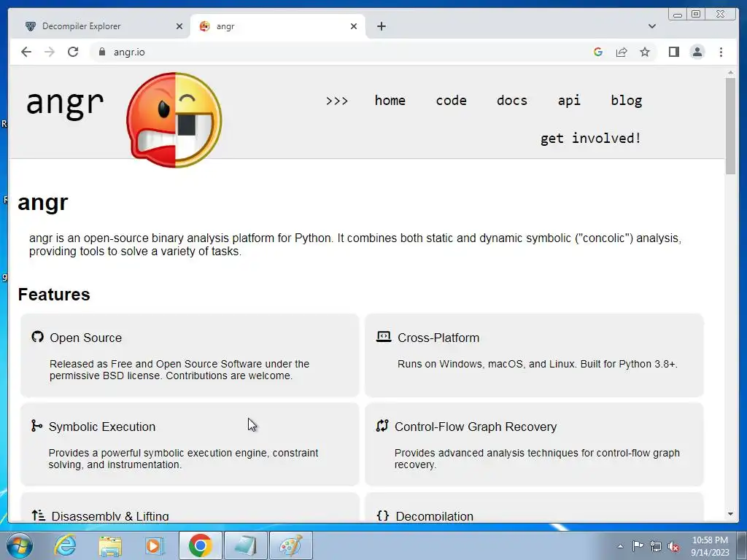Image resolution: width=747 pixels, height=560 pixels.
Task: Click the notepad-like taskbar app icon
Action: point(246,545)
